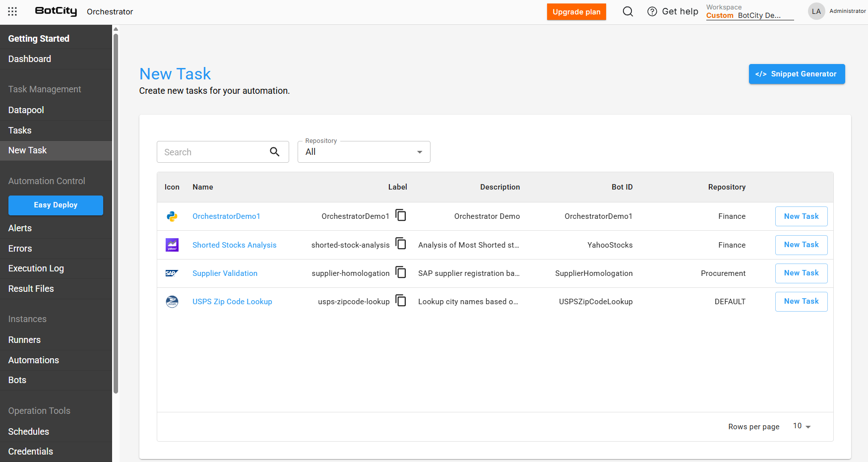Click the Python icon for OrchestratorDemo1

[172, 216]
